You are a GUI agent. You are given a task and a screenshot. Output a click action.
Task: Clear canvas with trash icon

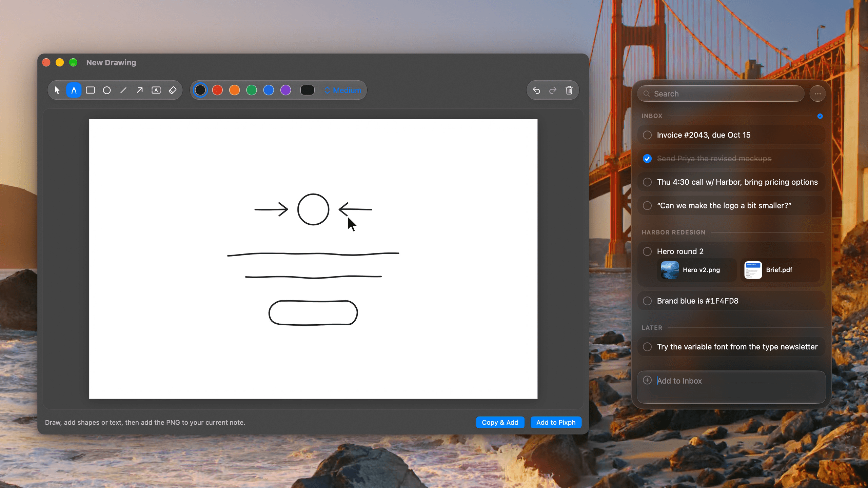tap(569, 90)
